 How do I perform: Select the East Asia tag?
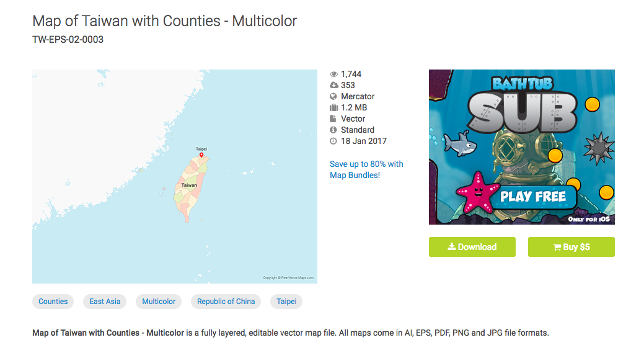click(x=105, y=302)
